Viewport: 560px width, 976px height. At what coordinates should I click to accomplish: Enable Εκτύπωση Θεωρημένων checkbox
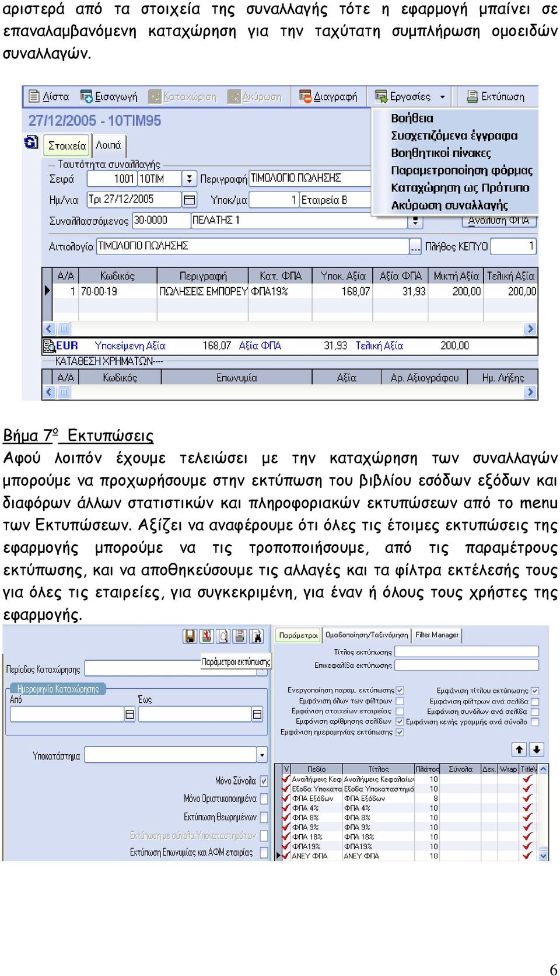264,817
